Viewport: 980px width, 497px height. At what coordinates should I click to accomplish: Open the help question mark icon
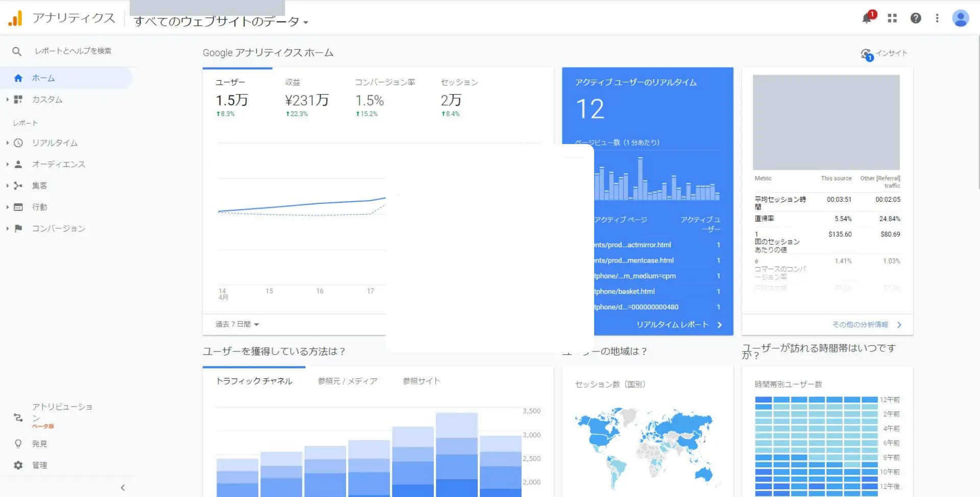pos(916,18)
